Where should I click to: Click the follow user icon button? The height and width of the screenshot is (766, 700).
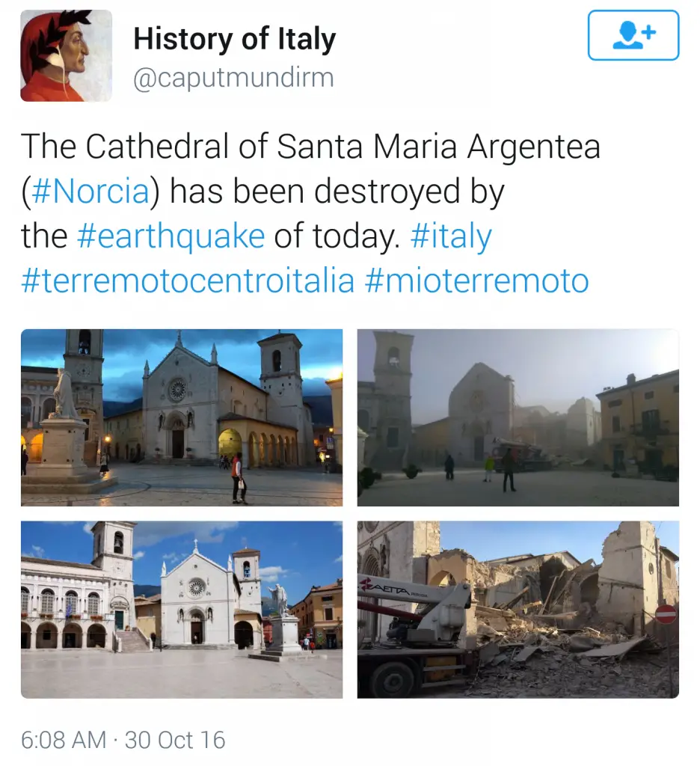point(633,35)
